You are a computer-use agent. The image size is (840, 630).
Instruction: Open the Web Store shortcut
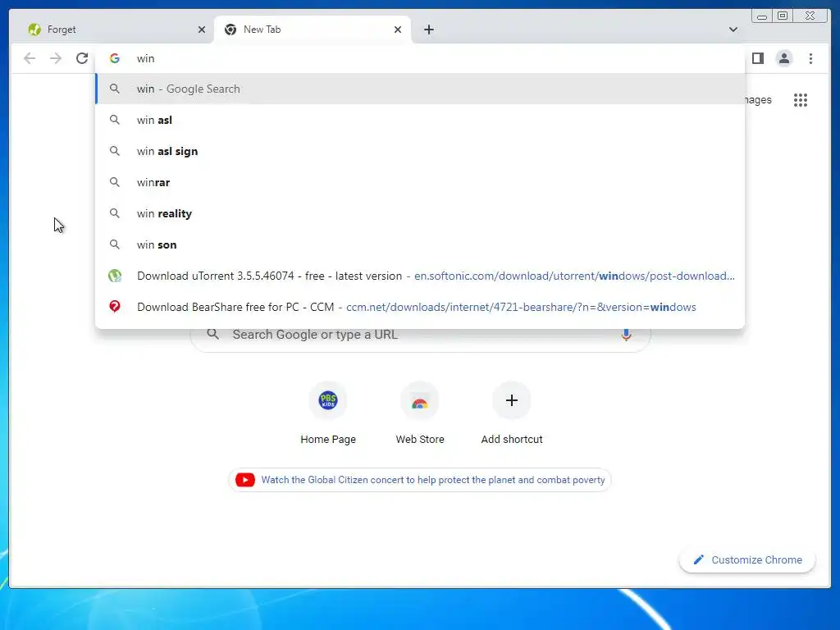pyautogui.click(x=420, y=400)
